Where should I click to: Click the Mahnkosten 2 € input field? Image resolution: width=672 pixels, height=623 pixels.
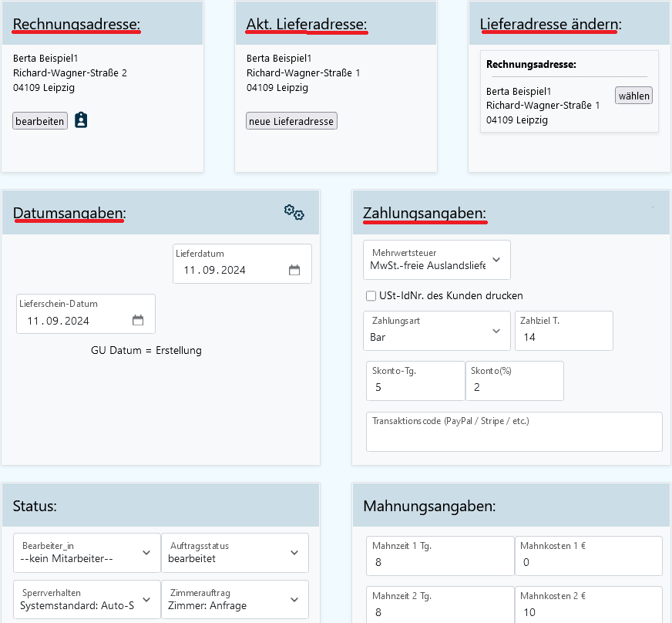point(588,612)
